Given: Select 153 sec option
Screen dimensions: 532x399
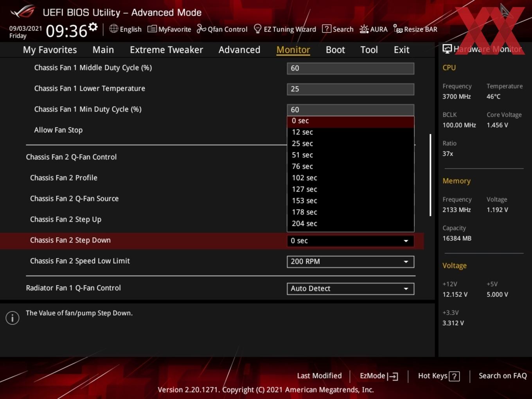Looking at the screenshot, I should [350, 201].
